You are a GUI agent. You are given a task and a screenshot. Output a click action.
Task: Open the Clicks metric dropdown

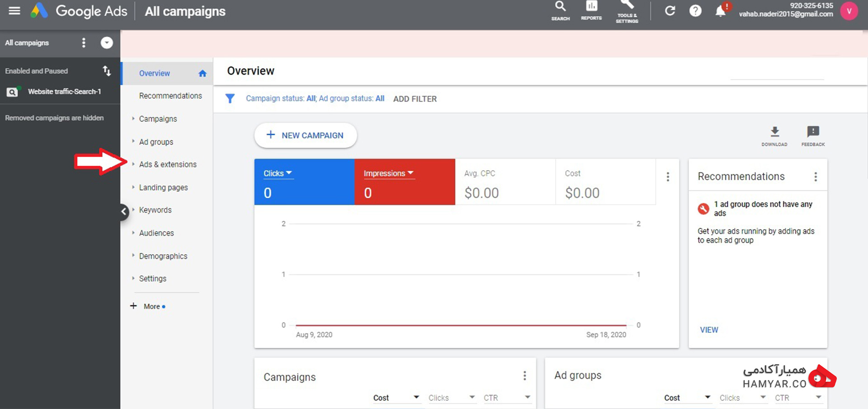278,174
